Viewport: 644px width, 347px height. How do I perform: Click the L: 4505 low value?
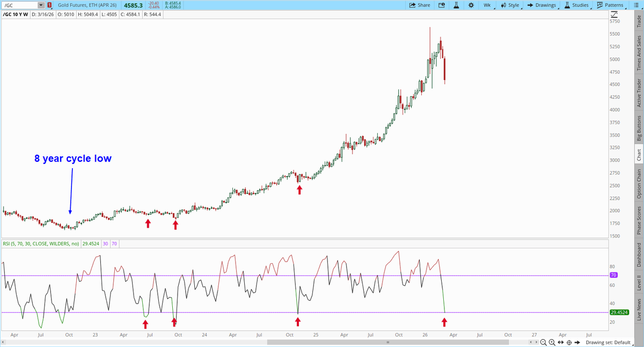pos(111,15)
